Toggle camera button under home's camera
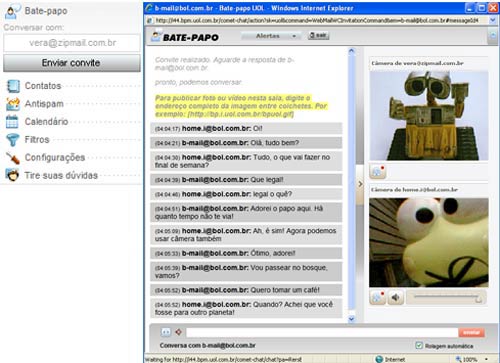 click(377, 297)
